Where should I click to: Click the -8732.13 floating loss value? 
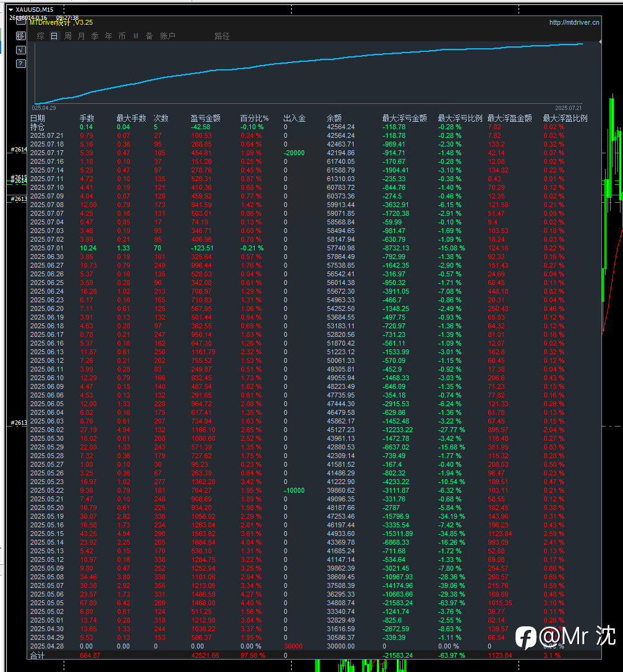(396, 248)
